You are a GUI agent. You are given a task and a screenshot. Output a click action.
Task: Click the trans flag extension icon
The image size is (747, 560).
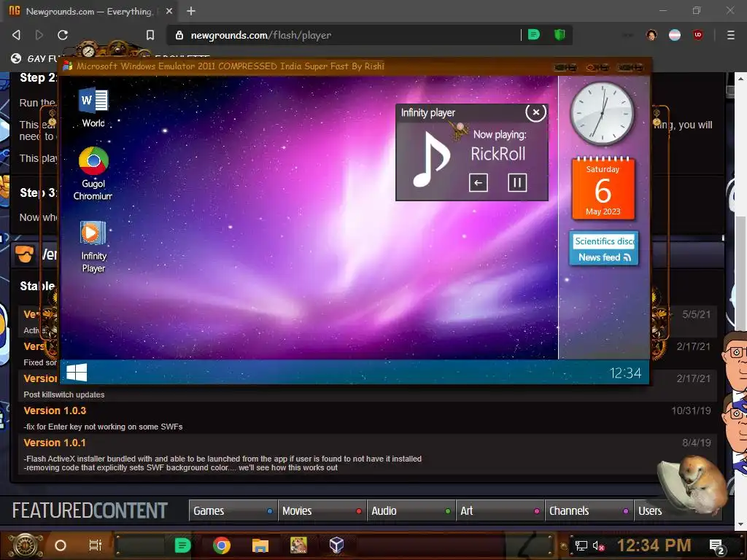click(x=675, y=35)
